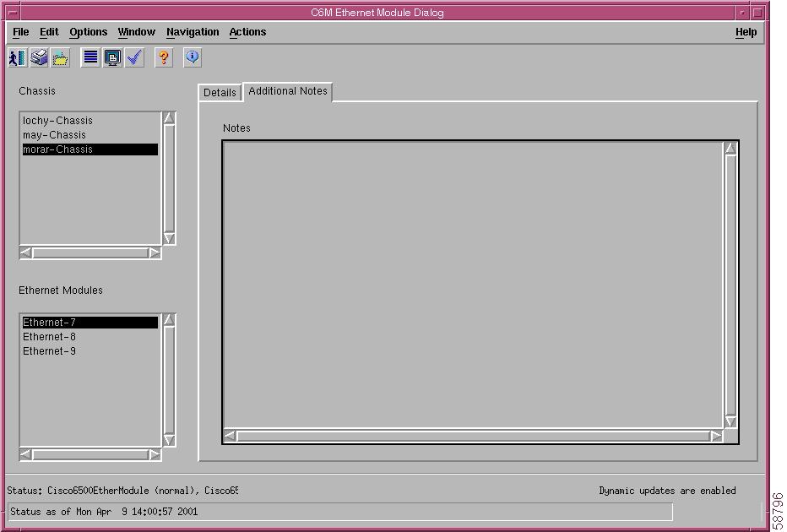The height and width of the screenshot is (532, 787).
Task: Click the blue checkmark toolbar icon
Action: tap(134, 58)
